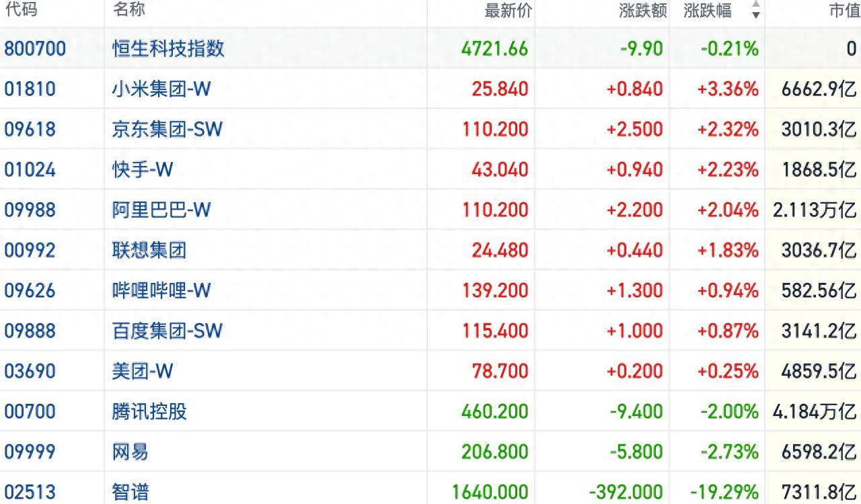The height and width of the screenshot is (504, 861).
Task: Click the 名称 column header
Action: tap(128, 9)
